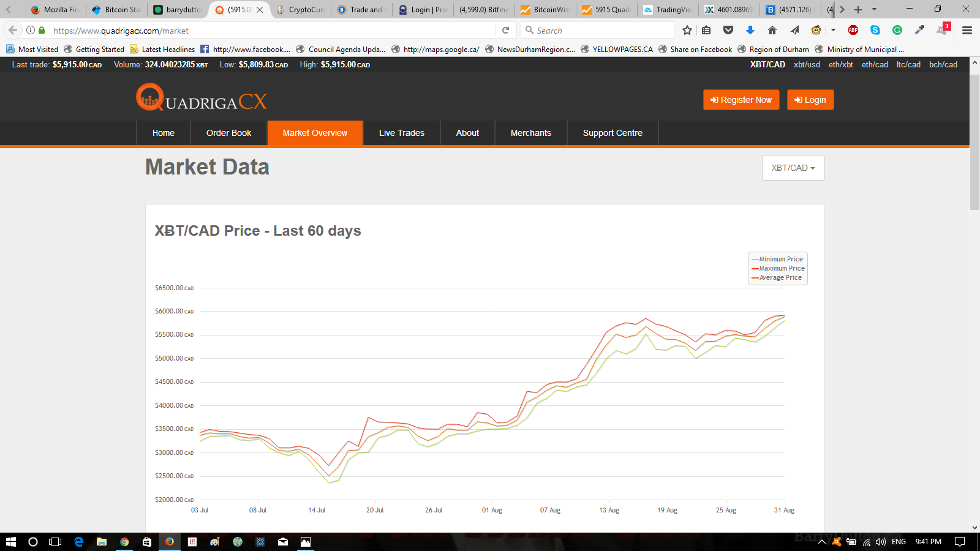Open the Grammarly extension icon

[x=897, y=30]
